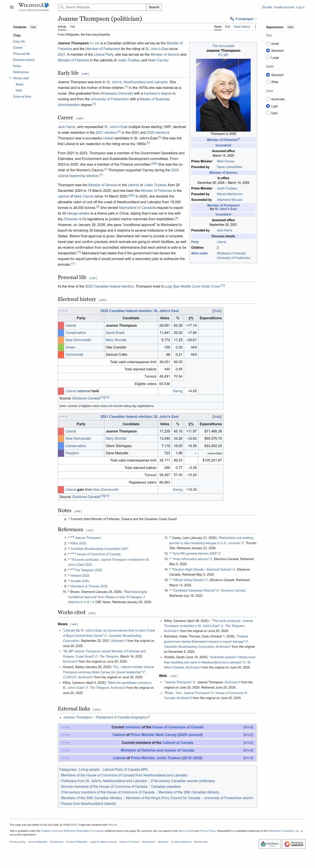Open Elections Canada source link in 2025 table
Viewport: 315px width, 868px height.
click(x=86, y=398)
